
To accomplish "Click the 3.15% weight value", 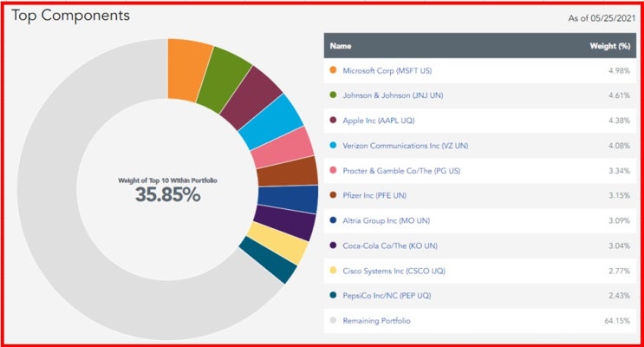I will click(619, 195).
